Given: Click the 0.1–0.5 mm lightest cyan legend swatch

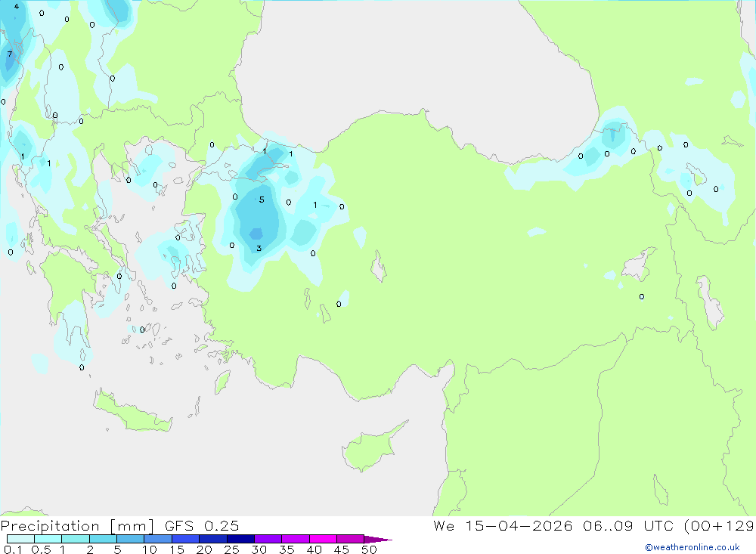Looking at the screenshot, I should 20,539.
